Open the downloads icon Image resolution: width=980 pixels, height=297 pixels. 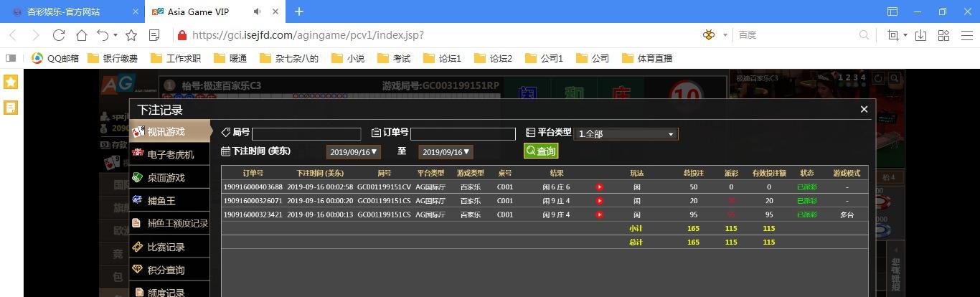[921, 35]
